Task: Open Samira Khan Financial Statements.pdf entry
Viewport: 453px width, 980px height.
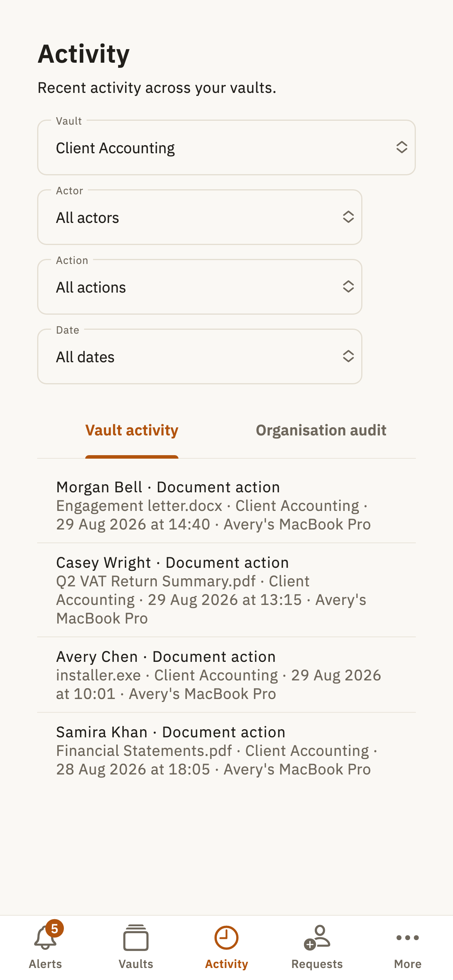Action: (226, 750)
